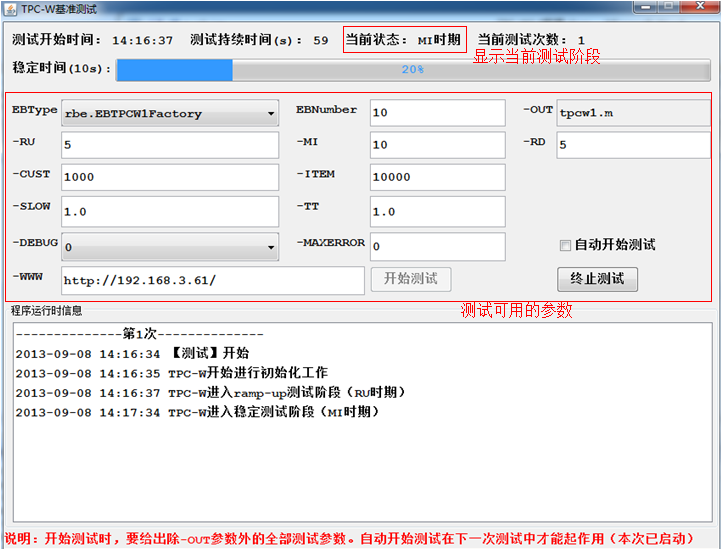
Task: Click the Java icon in title bar
Action: [x=10, y=9]
